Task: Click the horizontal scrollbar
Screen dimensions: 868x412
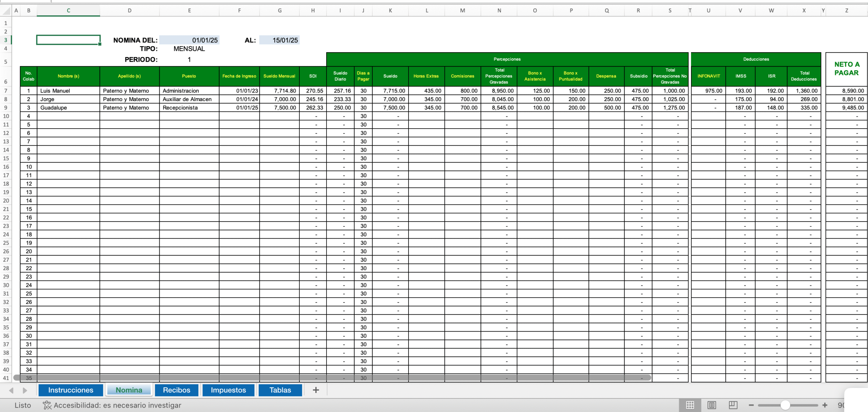Action: [x=332, y=377]
